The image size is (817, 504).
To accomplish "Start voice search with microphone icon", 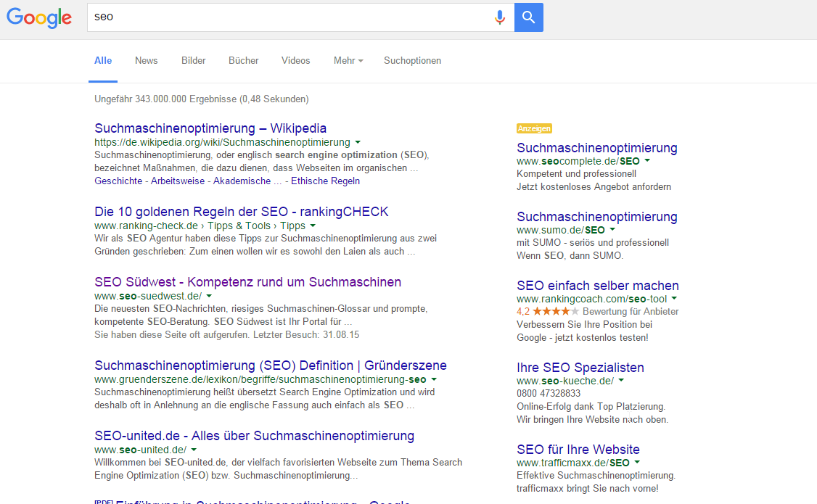I will tap(499, 17).
